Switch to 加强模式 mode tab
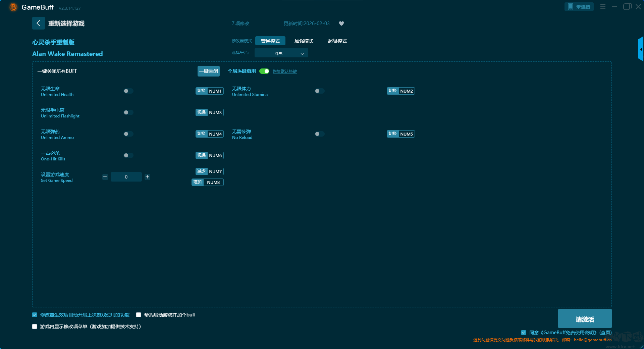 click(x=304, y=41)
